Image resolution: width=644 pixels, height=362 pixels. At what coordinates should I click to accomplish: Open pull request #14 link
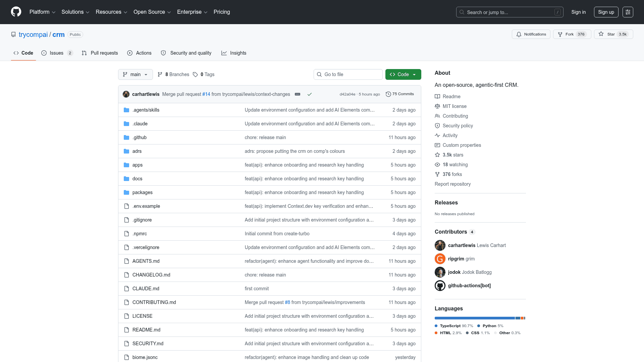click(206, 94)
